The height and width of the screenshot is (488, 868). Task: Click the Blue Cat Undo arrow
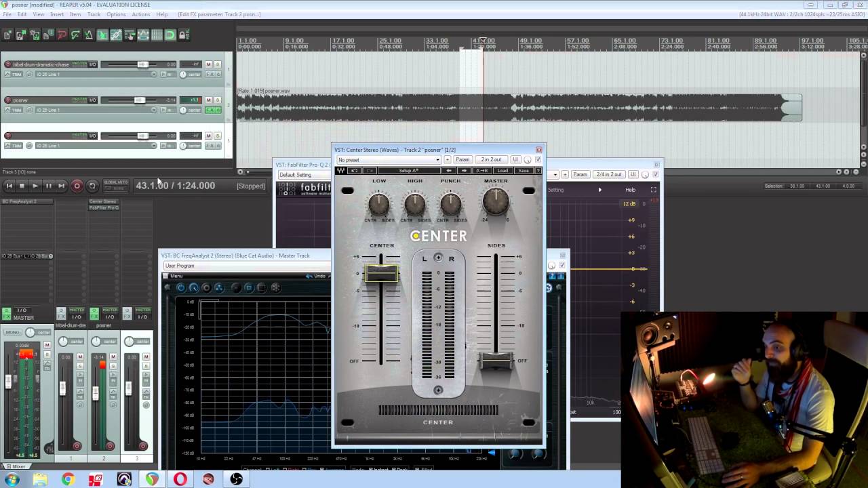pyautogui.click(x=310, y=276)
